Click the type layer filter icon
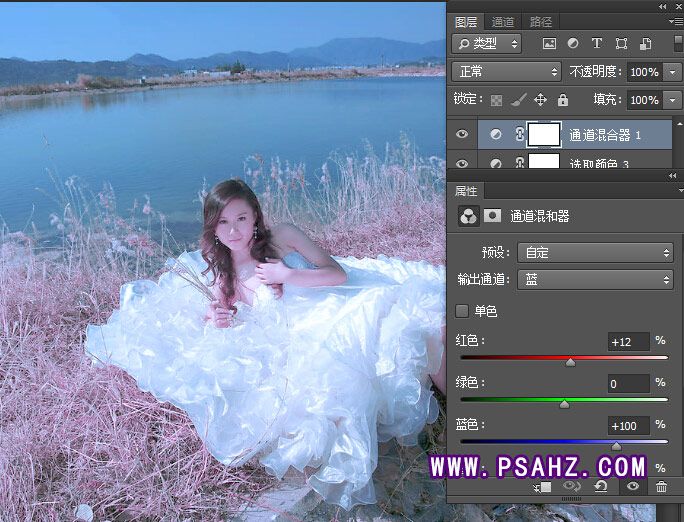Image resolution: width=684 pixels, height=522 pixels. (x=597, y=44)
